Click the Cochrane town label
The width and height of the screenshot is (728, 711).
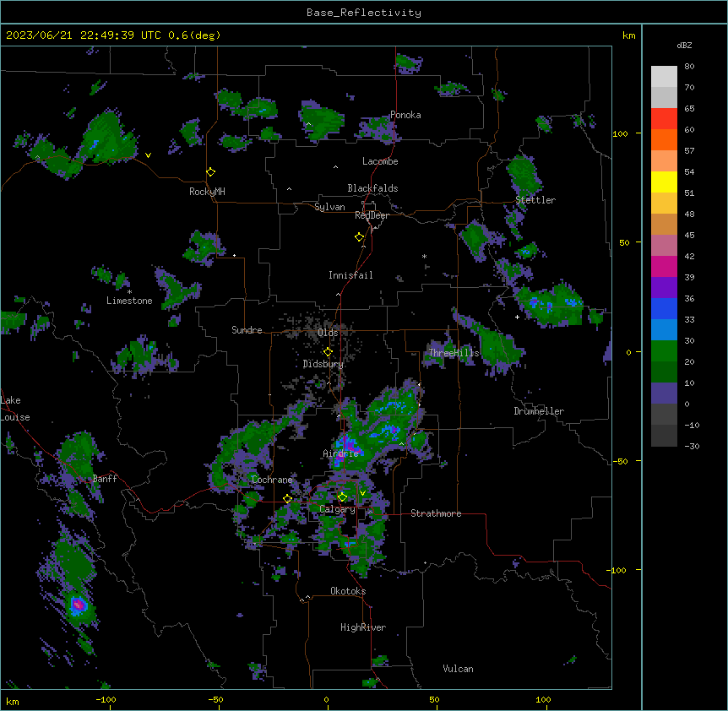272,480
